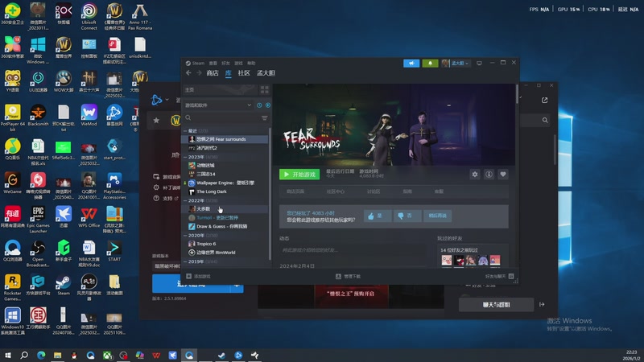This screenshot has height=362, width=644.
Task: Select 边缘世界 RimWorld in library
Action: [x=216, y=253]
